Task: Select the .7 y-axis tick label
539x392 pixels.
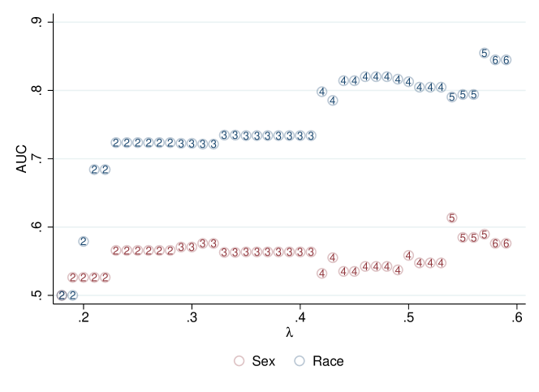Action: [50, 158]
